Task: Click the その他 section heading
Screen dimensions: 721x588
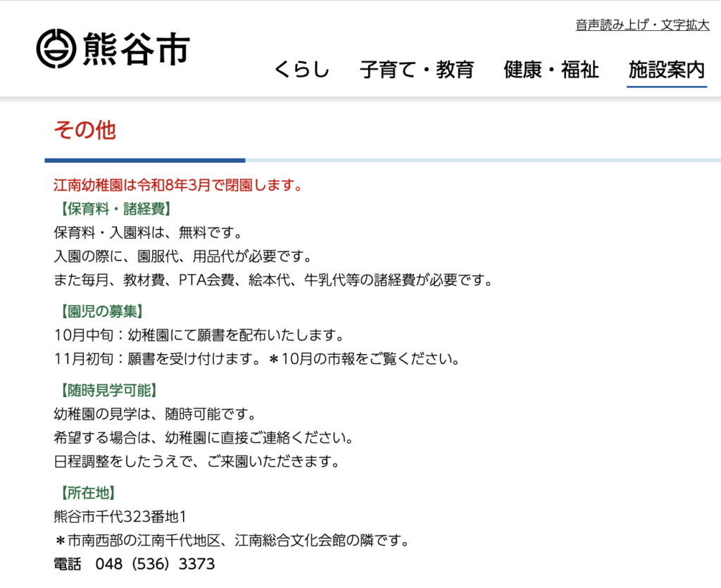Action: [84, 130]
